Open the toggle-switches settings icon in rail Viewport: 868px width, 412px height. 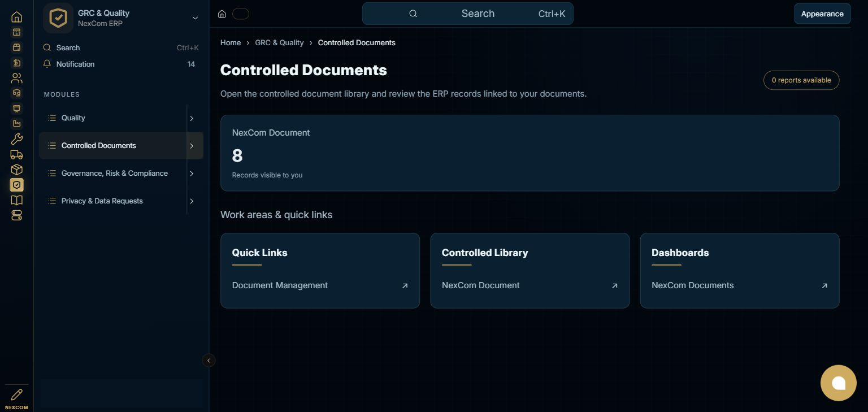(16, 215)
